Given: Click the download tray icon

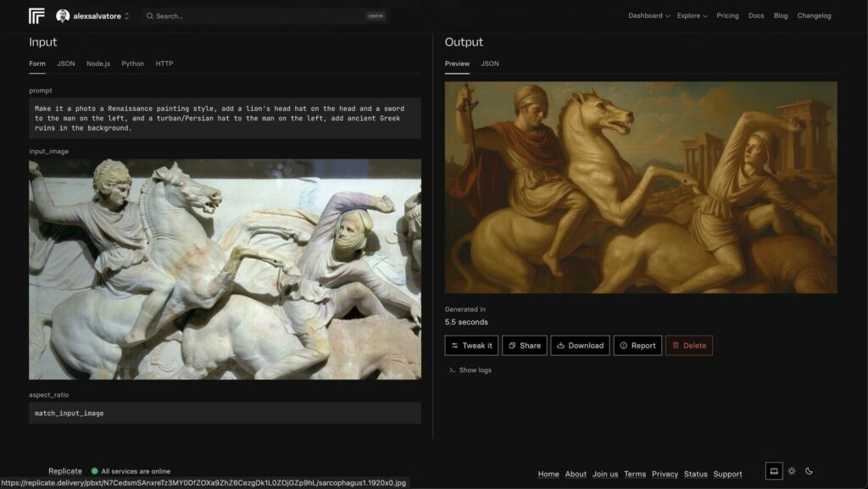Looking at the screenshot, I should [560, 346].
